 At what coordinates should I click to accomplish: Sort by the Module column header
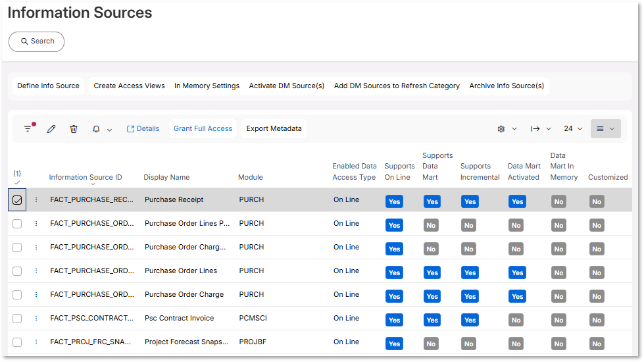pyautogui.click(x=251, y=177)
